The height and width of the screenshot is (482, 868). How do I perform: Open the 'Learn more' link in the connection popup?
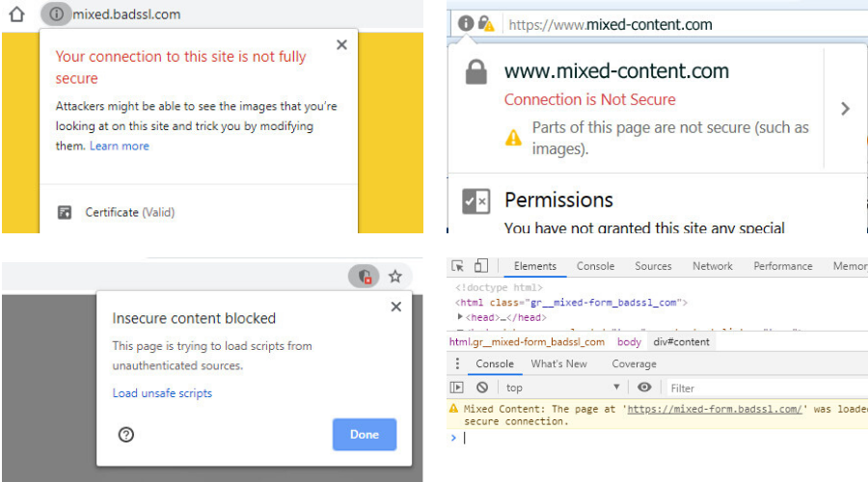120,147
